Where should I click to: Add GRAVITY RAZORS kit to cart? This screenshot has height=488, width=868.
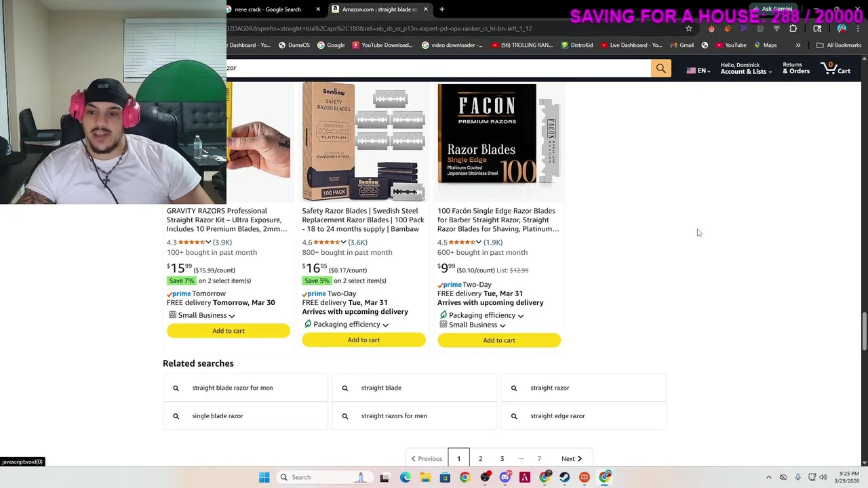click(x=229, y=331)
